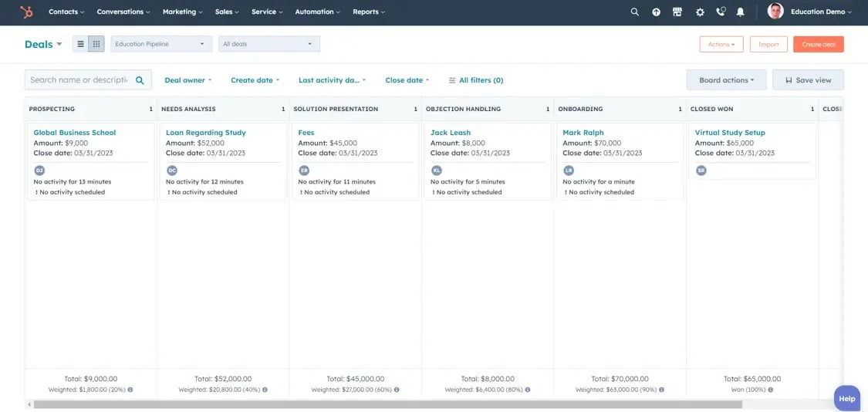Image resolution: width=868 pixels, height=412 pixels.
Task: Click the Create deal button
Action: [818, 44]
